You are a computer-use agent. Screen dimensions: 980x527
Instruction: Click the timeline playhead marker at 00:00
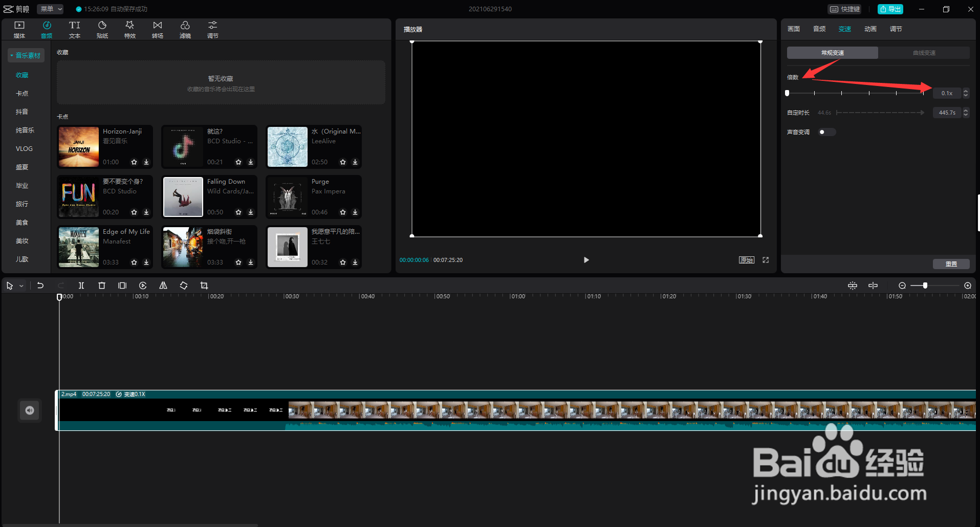tap(59, 297)
